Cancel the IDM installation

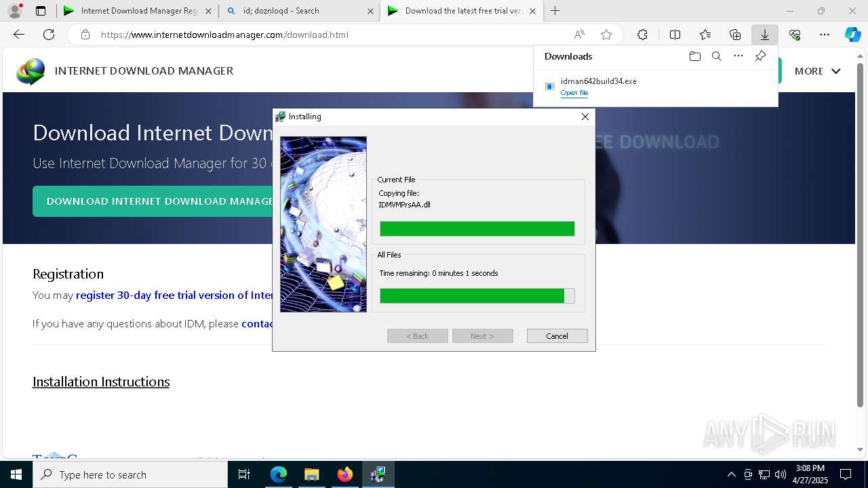pos(557,336)
